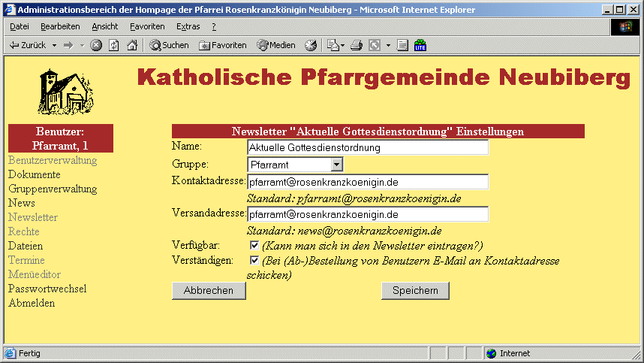
Task: Go back with the Zurück arrow button
Action: click(28, 45)
